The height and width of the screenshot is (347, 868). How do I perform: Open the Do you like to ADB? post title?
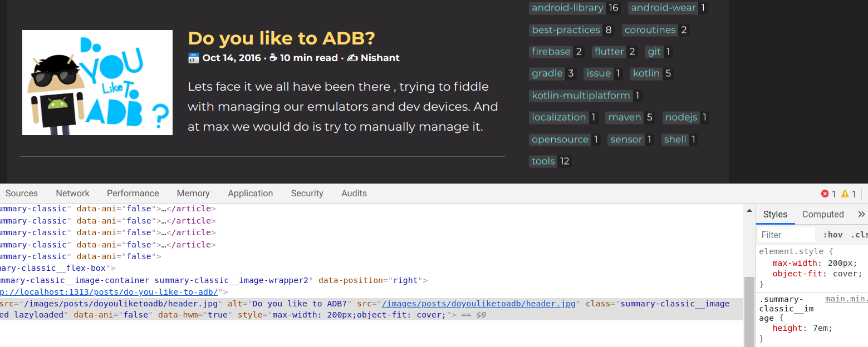click(282, 38)
